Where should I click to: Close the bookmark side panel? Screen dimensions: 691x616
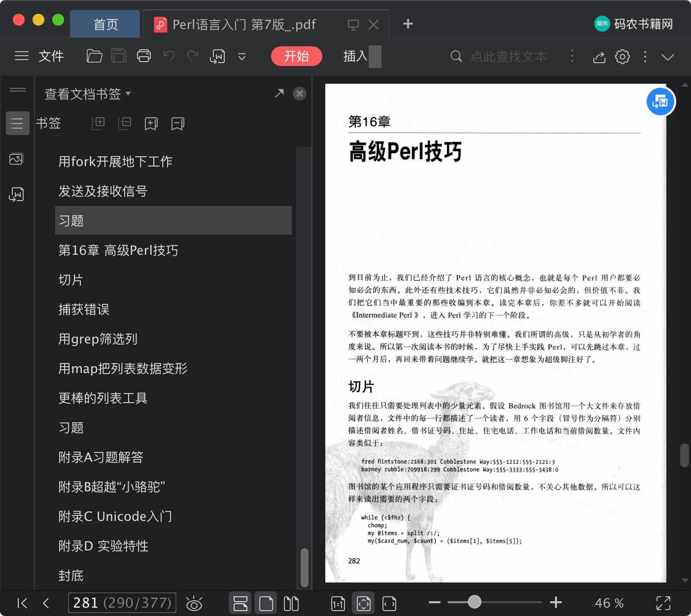click(300, 94)
